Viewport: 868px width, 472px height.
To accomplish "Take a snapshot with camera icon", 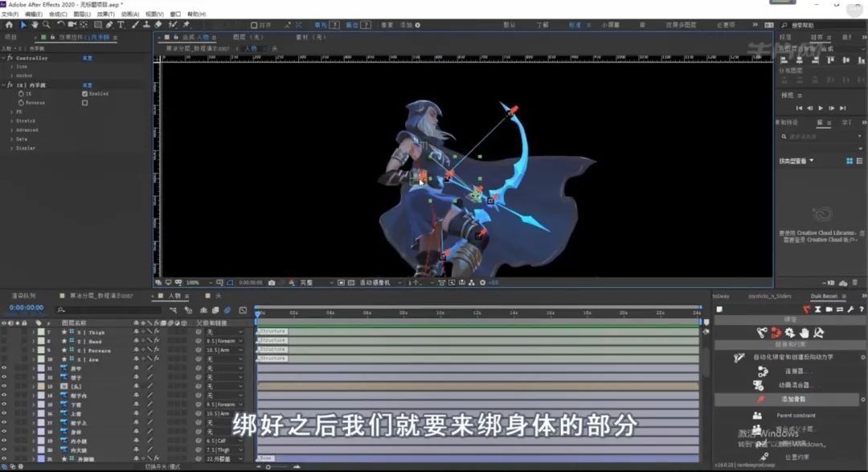I will pos(272,283).
